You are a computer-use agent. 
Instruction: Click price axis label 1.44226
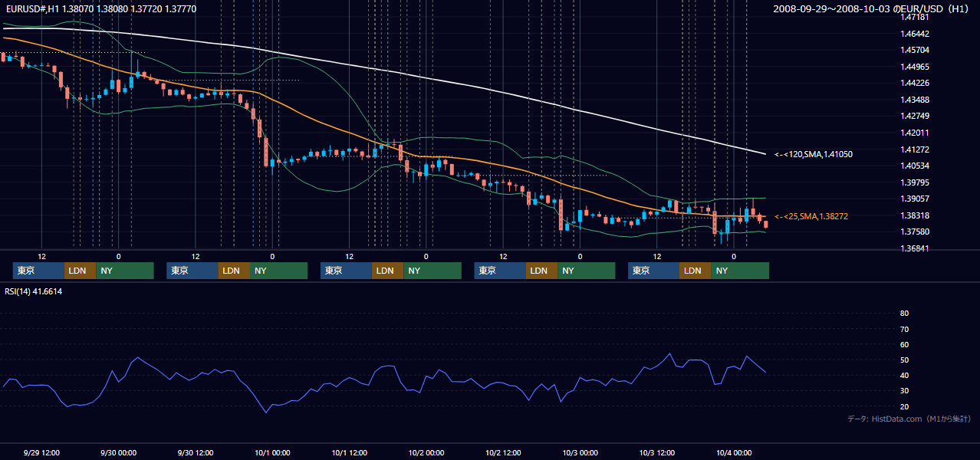[915, 83]
